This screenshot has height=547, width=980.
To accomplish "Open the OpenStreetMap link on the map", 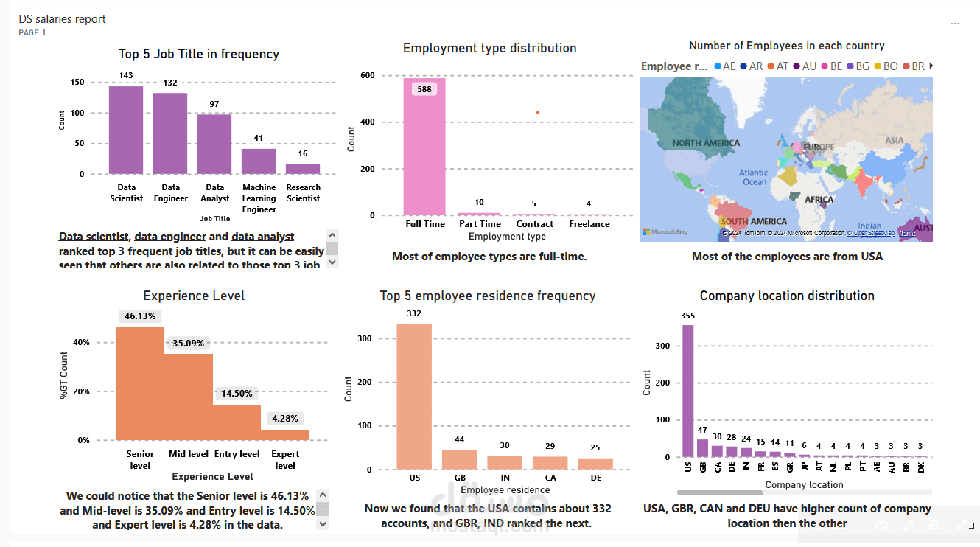I will 871,233.
